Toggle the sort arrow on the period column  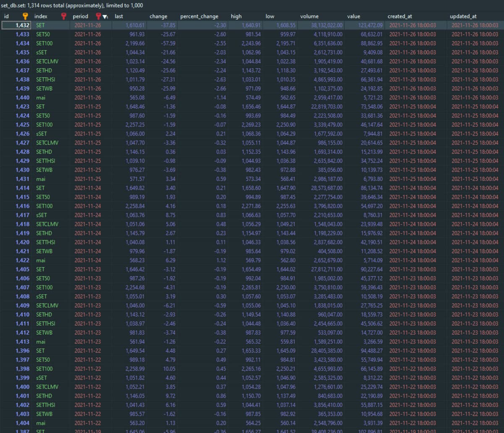click(x=105, y=17)
